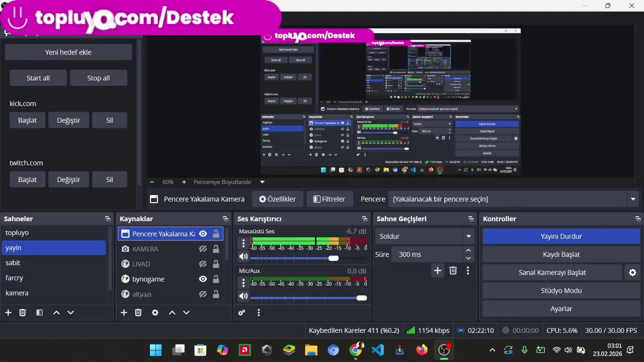The width and height of the screenshot is (644, 362).
Task: Click Stop all button
Action: 99,78
